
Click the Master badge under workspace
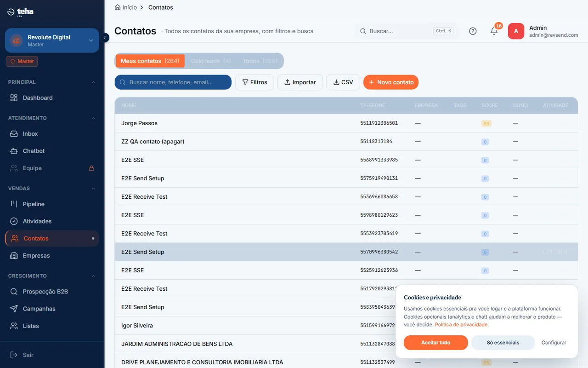pyautogui.click(x=22, y=61)
